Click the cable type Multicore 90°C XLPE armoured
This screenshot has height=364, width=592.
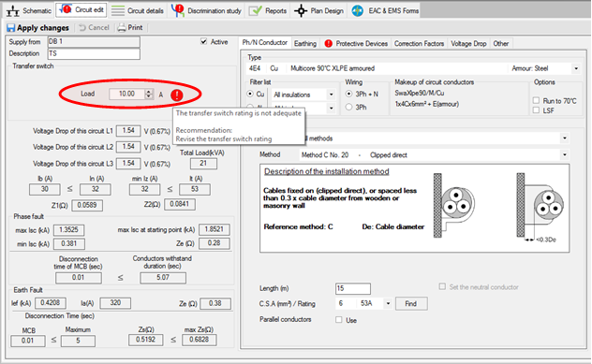tap(333, 68)
